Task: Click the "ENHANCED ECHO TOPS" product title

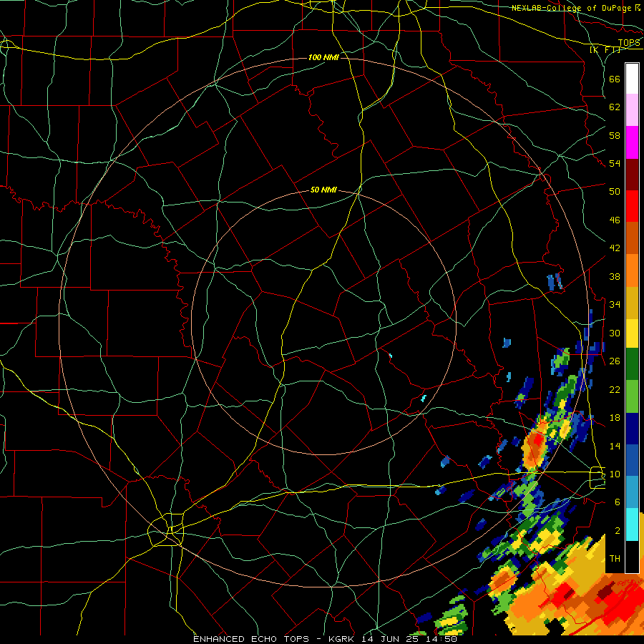Action: (x=251, y=639)
